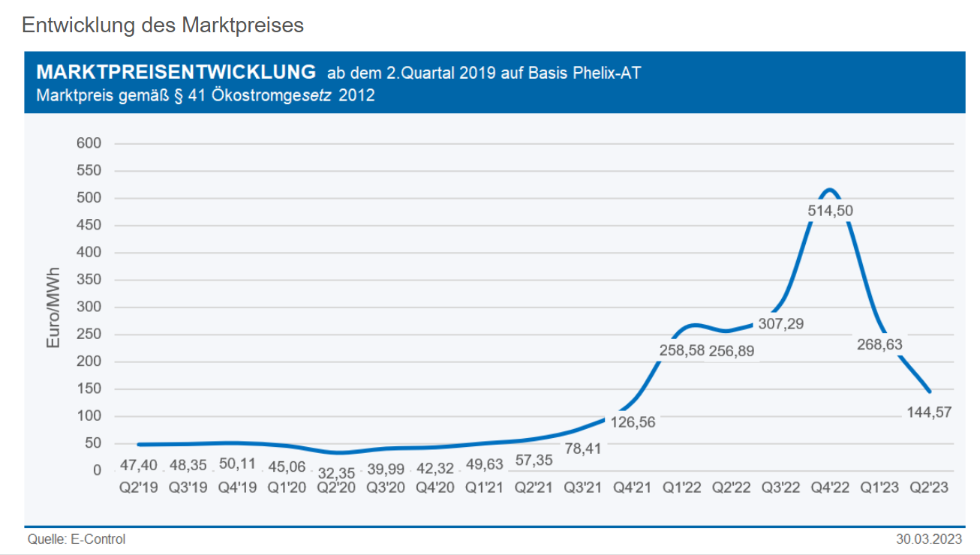Click the Q3'21 x-axis label
The height and width of the screenshot is (555, 980).
(x=583, y=487)
